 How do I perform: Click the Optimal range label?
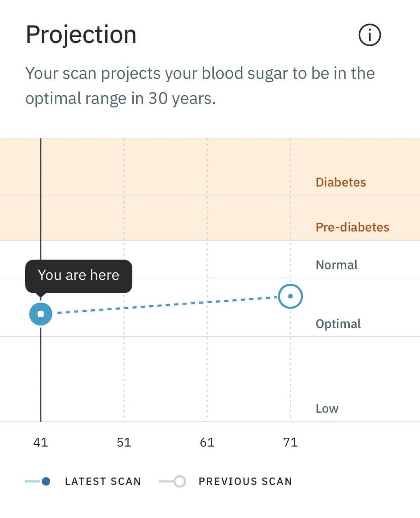[x=338, y=324]
